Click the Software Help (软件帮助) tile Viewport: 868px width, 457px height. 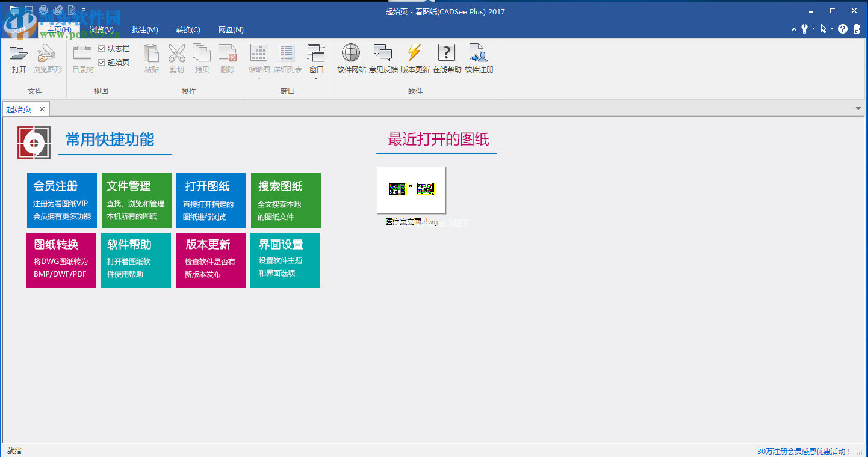[x=136, y=260]
